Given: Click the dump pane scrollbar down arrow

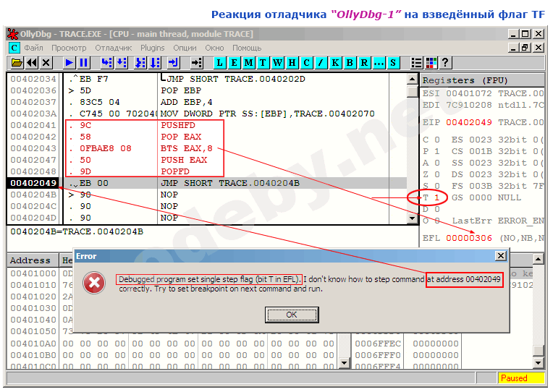Looking at the screenshot, I should 345,362.
